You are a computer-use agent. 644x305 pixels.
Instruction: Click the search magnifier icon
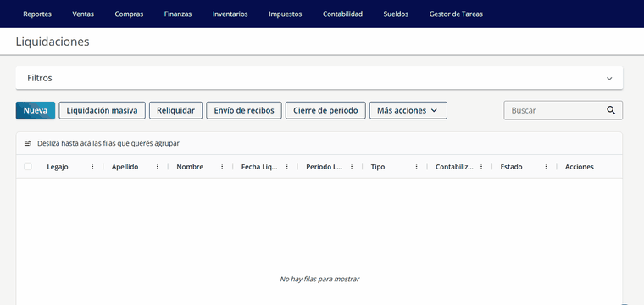(x=611, y=110)
